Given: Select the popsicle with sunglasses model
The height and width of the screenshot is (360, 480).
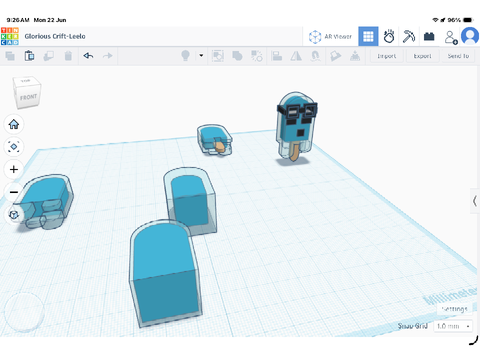Looking at the screenshot, I should pos(295,127).
